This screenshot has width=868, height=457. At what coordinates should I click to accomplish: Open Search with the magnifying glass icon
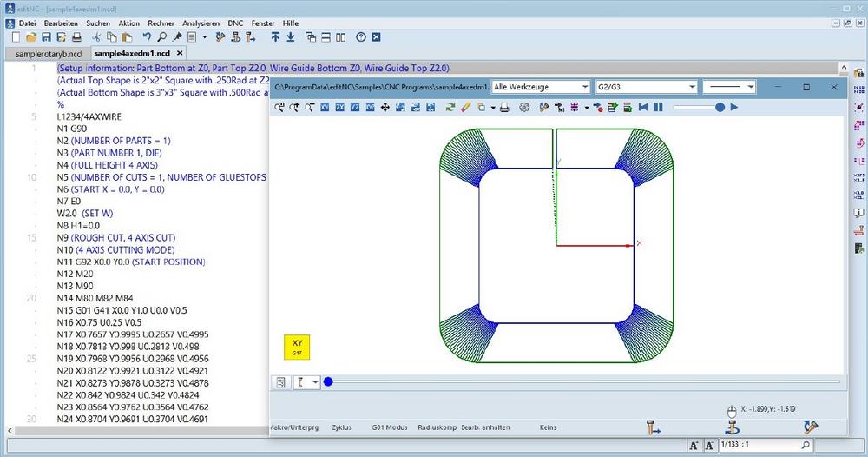click(x=162, y=37)
